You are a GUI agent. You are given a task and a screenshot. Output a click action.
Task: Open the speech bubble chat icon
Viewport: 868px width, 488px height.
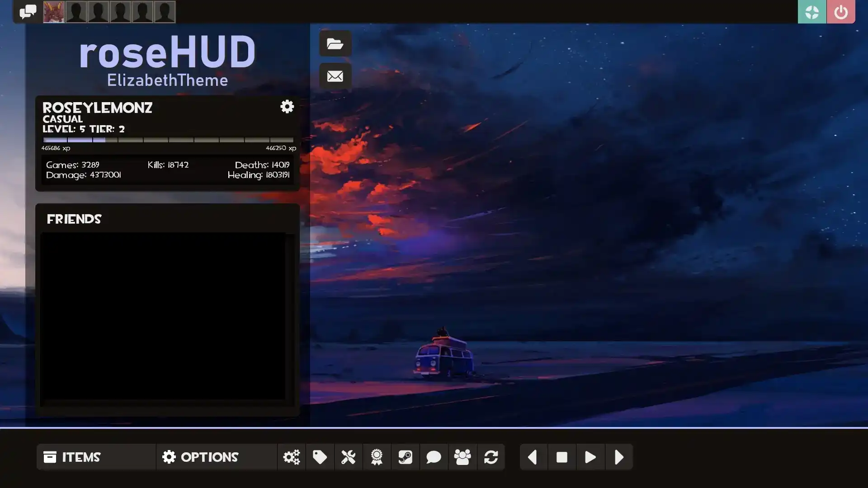tap(434, 457)
